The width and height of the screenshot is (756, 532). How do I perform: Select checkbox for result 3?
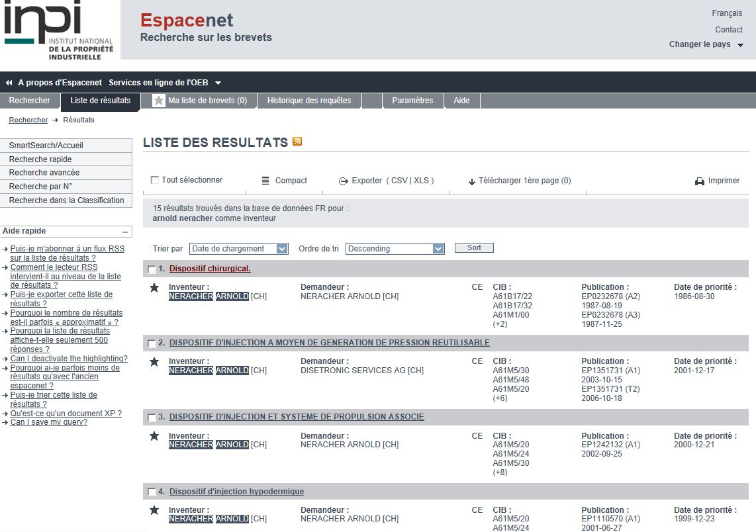pyautogui.click(x=152, y=418)
